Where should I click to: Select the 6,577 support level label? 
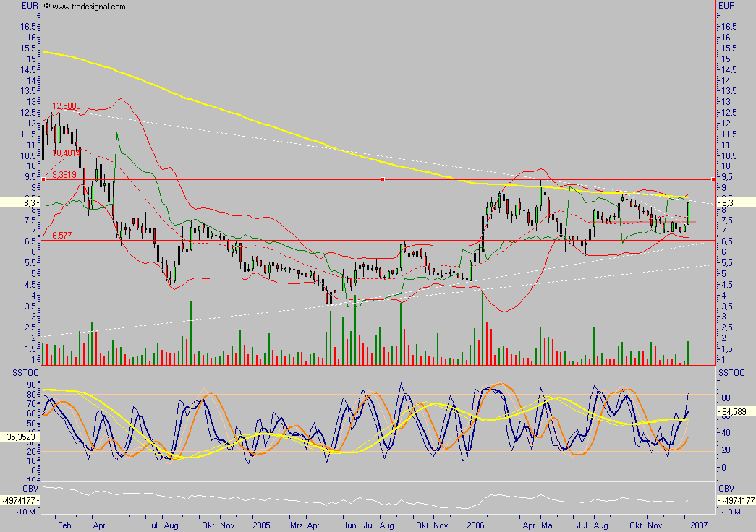click(61, 236)
